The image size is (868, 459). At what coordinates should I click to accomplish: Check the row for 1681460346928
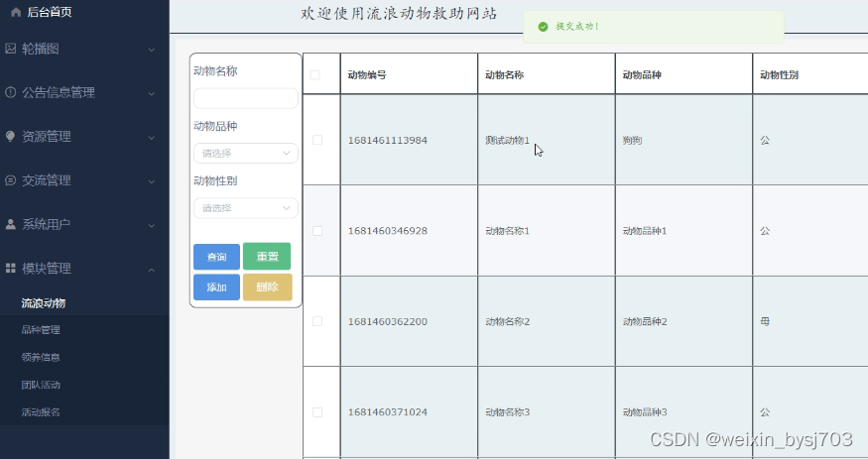click(317, 231)
